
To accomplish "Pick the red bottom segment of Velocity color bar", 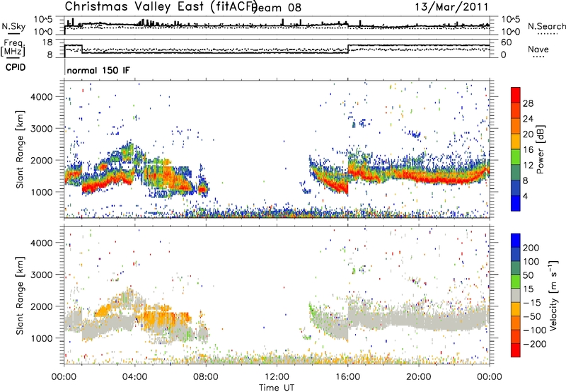I will click(x=516, y=350).
